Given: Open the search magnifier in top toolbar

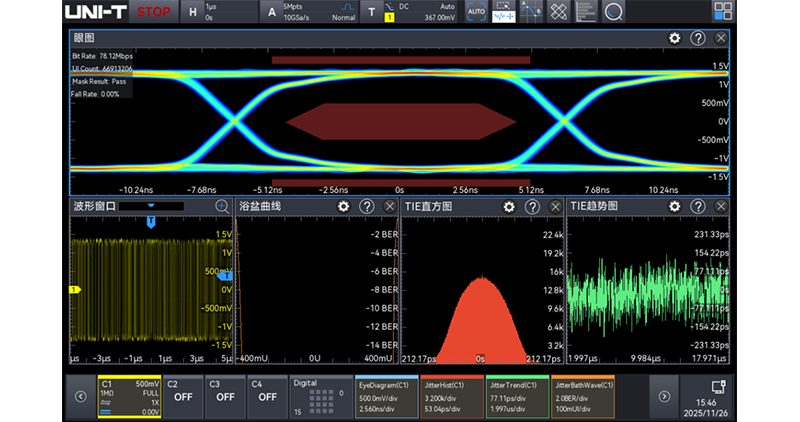Looking at the screenshot, I should 614,12.
